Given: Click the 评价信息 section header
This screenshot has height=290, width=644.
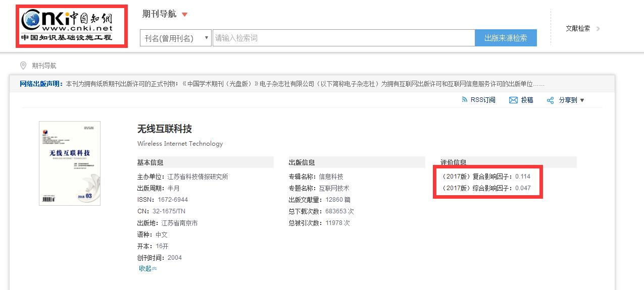Looking at the screenshot, I should (x=454, y=162).
